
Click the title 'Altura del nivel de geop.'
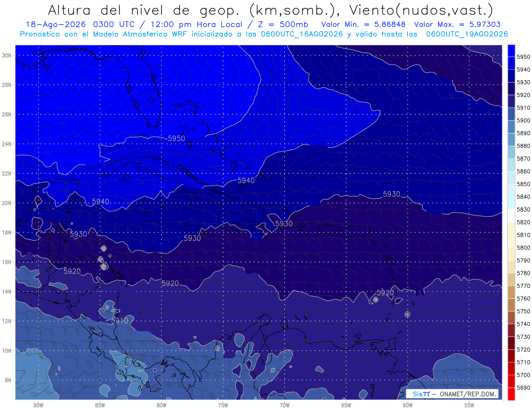(144, 10)
